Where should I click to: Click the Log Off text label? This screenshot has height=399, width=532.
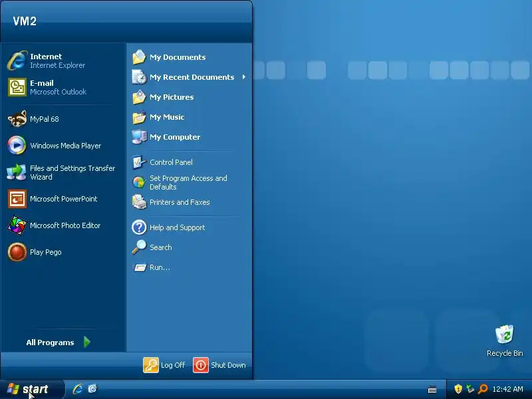(x=173, y=365)
